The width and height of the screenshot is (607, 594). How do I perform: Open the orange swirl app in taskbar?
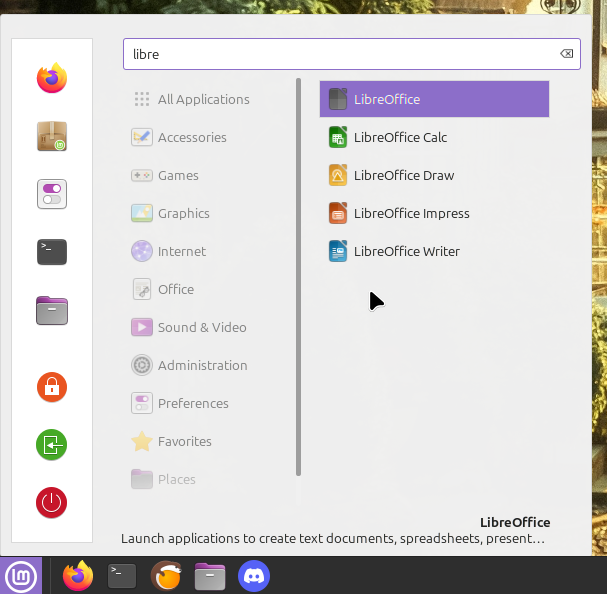coord(166,576)
